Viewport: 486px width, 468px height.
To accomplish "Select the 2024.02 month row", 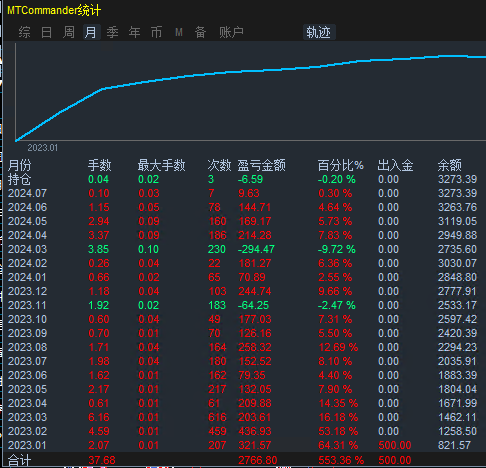I will pos(243,263).
